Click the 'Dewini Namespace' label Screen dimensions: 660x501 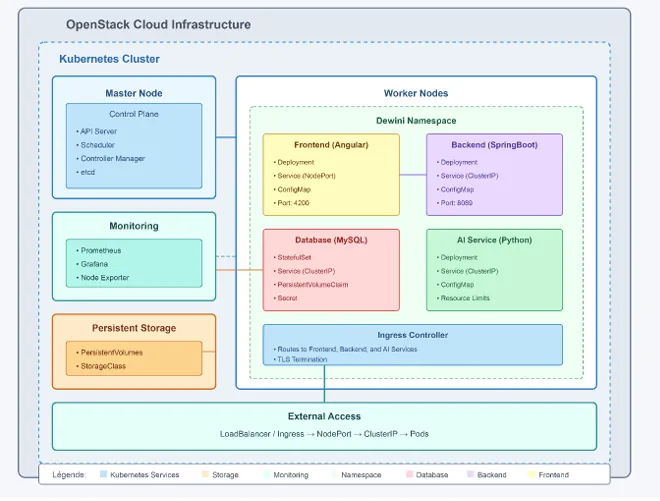pyautogui.click(x=416, y=121)
